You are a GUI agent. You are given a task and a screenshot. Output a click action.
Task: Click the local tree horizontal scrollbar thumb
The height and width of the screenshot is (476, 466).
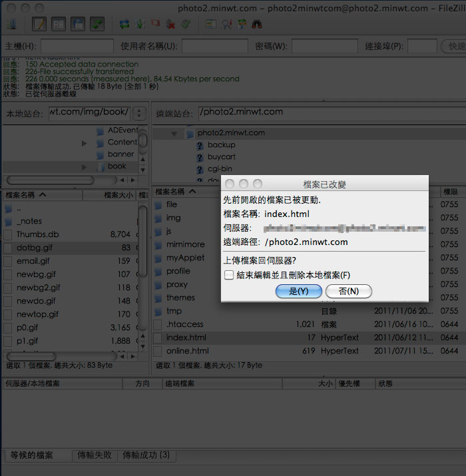click(50, 180)
